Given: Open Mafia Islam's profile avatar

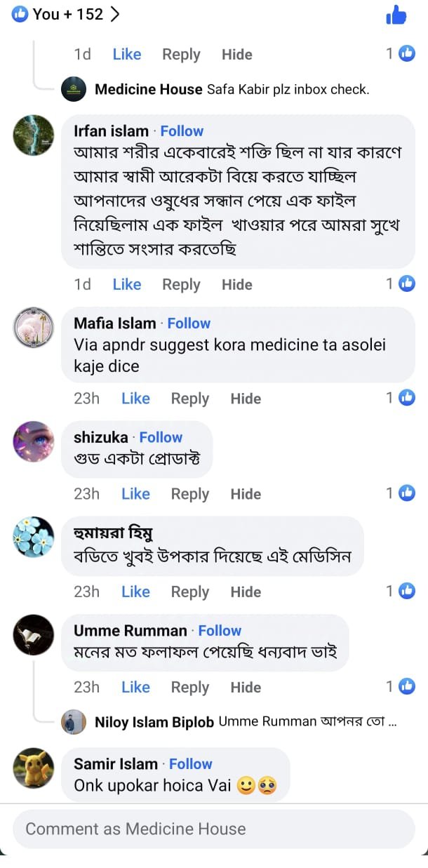Looking at the screenshot, I should click(34, 327).
